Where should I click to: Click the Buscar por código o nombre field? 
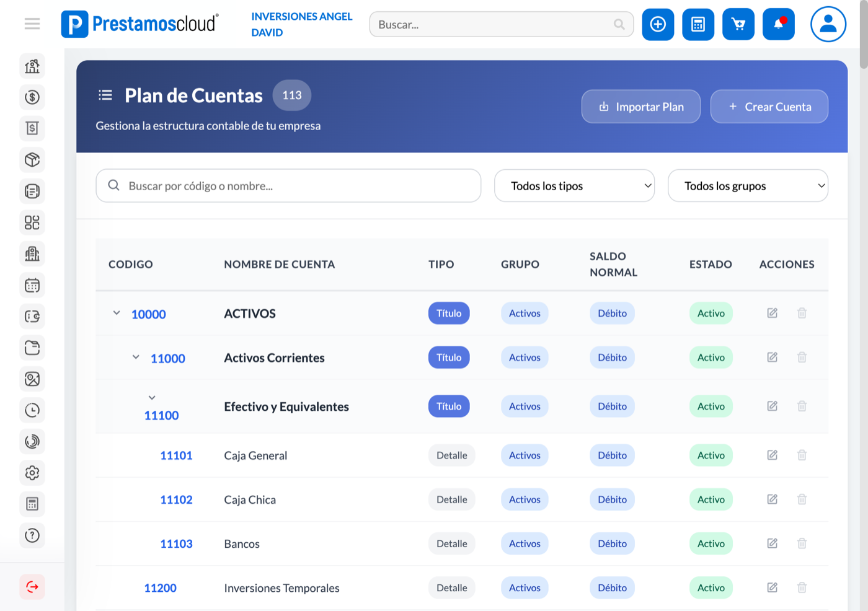(x=288, y=186)
